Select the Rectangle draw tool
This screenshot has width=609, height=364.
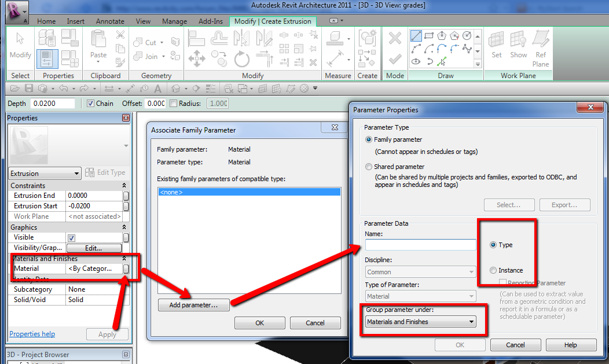[x=429, y=36]
